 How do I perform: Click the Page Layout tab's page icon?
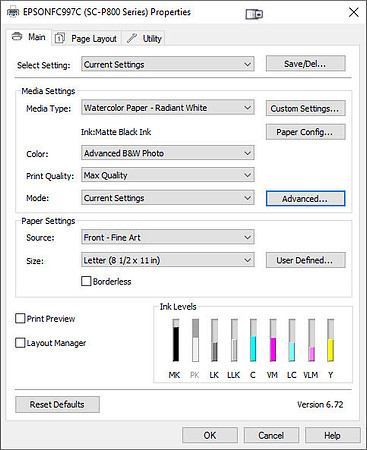pos(59,38)
